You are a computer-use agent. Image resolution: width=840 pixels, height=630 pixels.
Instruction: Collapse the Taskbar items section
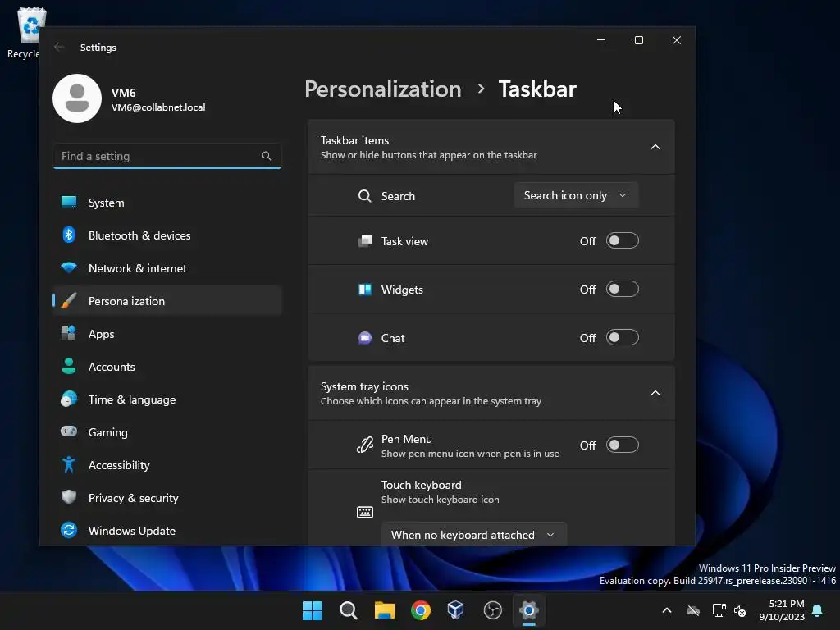coord(655,147)
